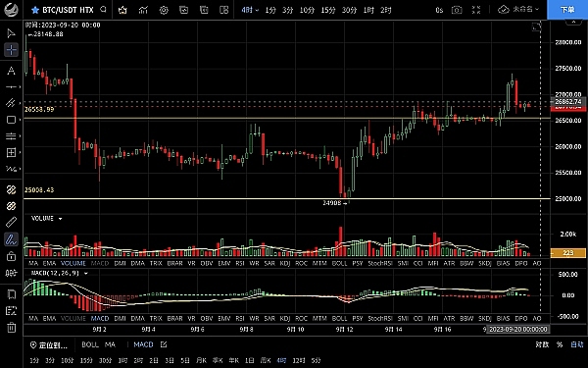Toggle percent scale mode
The width and height of the screenshot is (588, 368).
[560, 344]
